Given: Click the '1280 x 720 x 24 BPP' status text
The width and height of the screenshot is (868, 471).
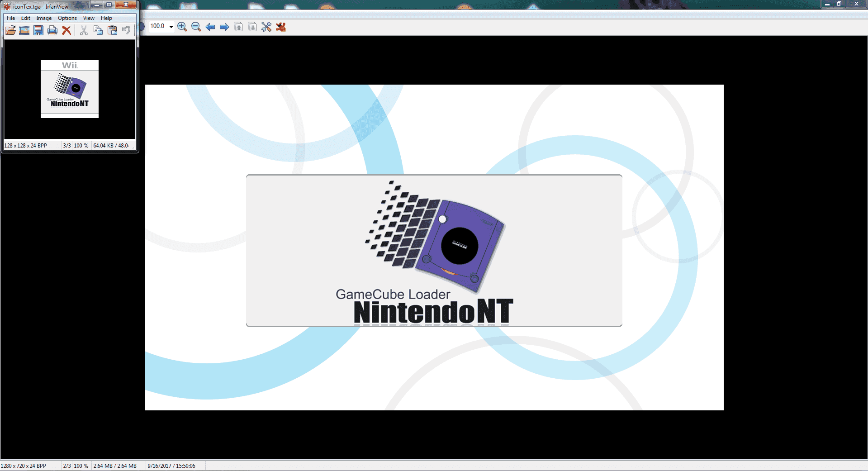Looking at the screenshot, I should [x=24, y=466].
